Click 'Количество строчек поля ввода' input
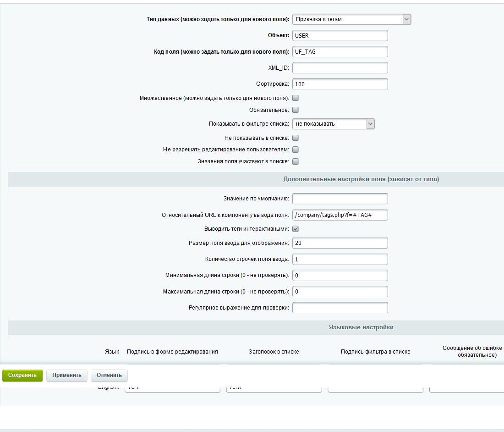This screenshot has width=504, height=432. point(340,260)
